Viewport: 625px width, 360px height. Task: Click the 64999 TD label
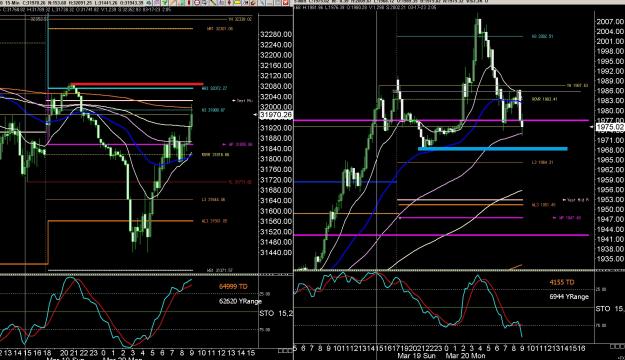pyautogui.click(x=233, y=286)
